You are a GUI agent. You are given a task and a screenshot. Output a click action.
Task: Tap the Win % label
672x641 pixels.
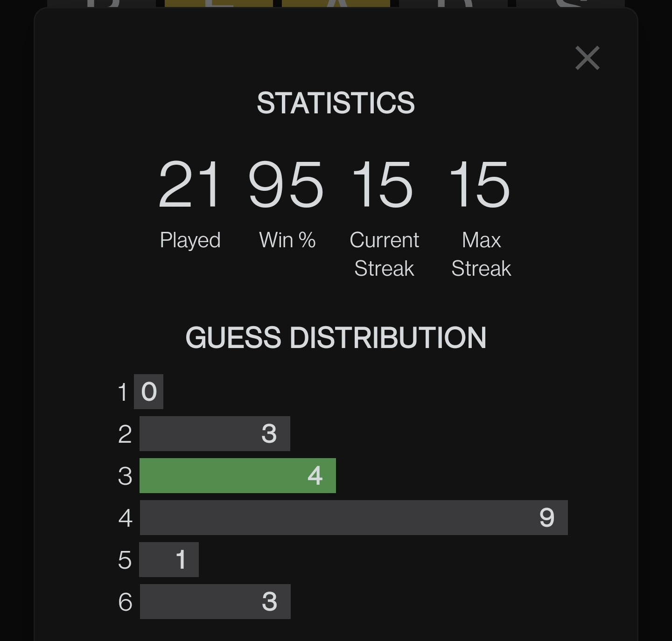[287, 240]
